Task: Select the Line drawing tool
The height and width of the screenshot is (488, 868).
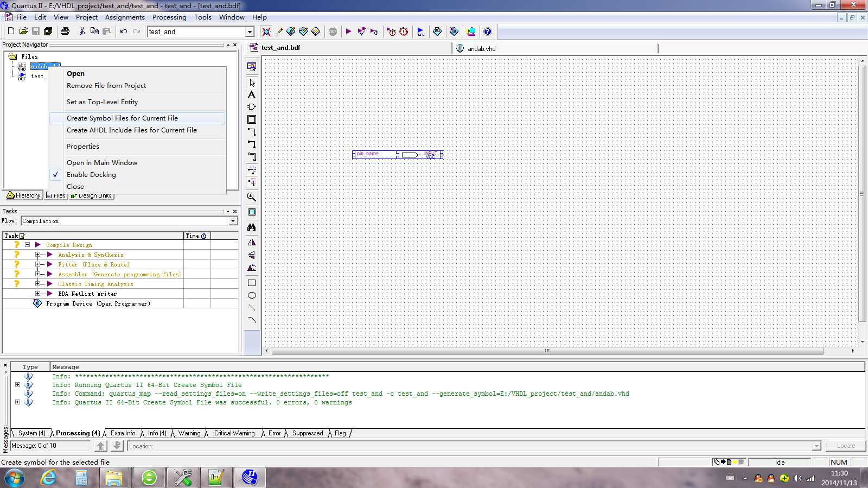Action: pos(252,308)
